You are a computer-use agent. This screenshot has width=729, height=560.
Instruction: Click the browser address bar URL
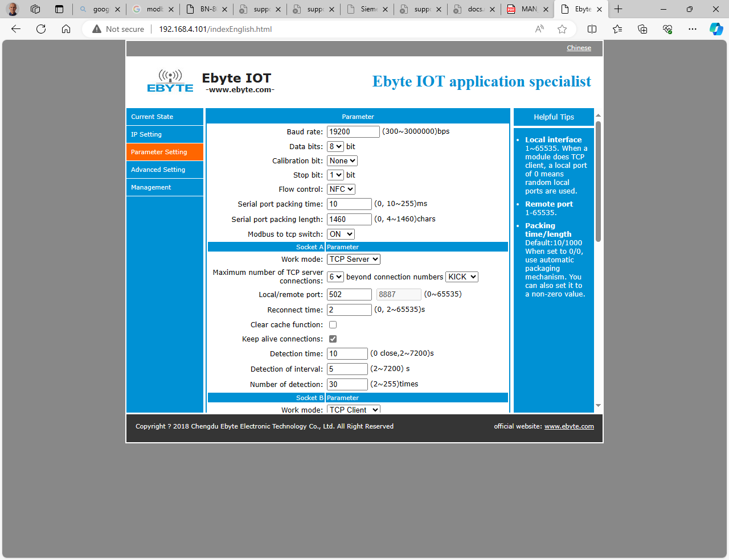point(215,29)
